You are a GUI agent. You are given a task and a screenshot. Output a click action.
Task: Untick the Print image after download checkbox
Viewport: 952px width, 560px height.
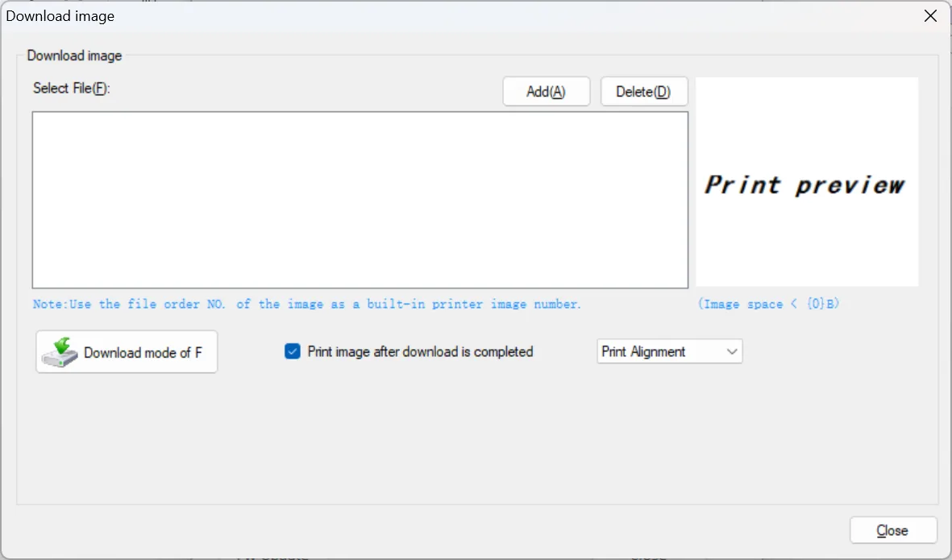(293, 351)
